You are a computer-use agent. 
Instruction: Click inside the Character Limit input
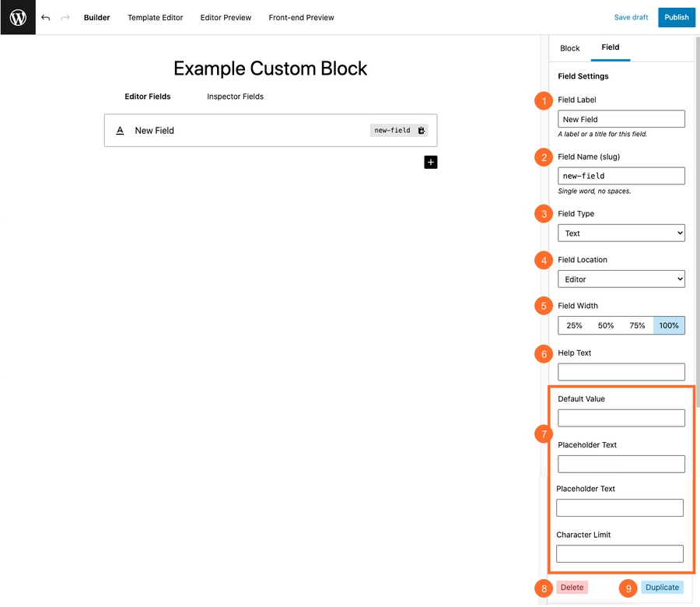coord(619,553)
